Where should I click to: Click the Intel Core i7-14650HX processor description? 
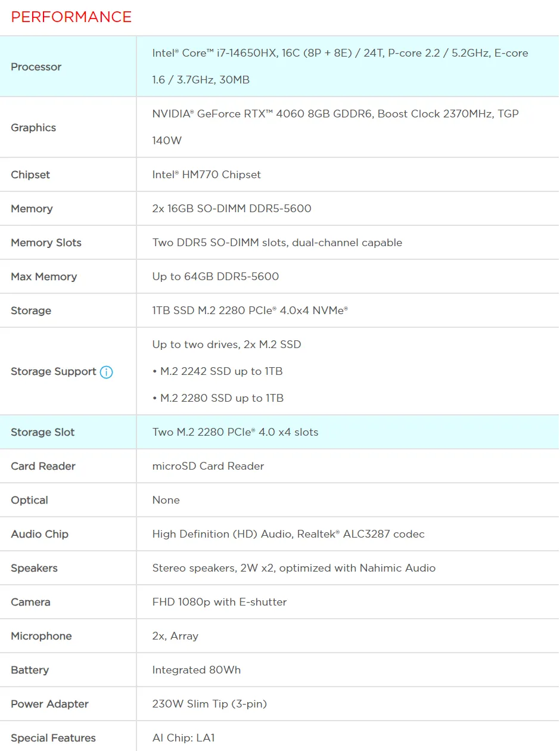[x=340, y=66]
